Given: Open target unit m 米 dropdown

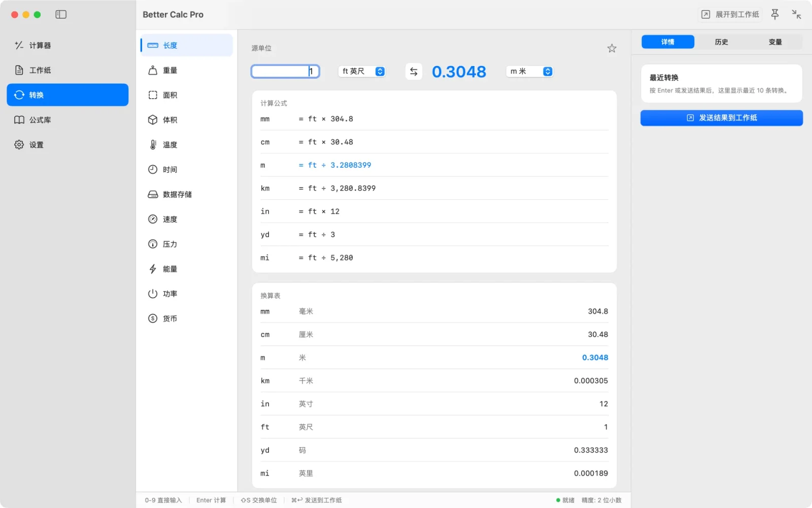Looking at the screenshot, I should (530, 72).
